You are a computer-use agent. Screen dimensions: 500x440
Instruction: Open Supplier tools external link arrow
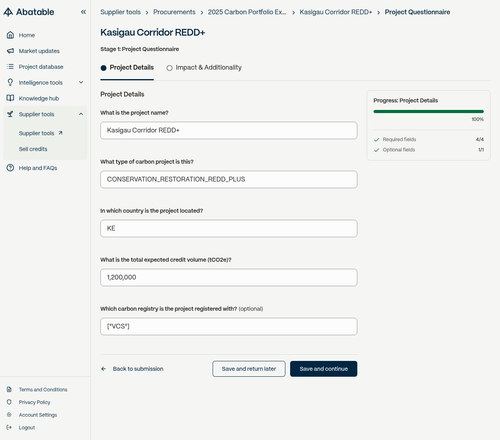(60, 133)
